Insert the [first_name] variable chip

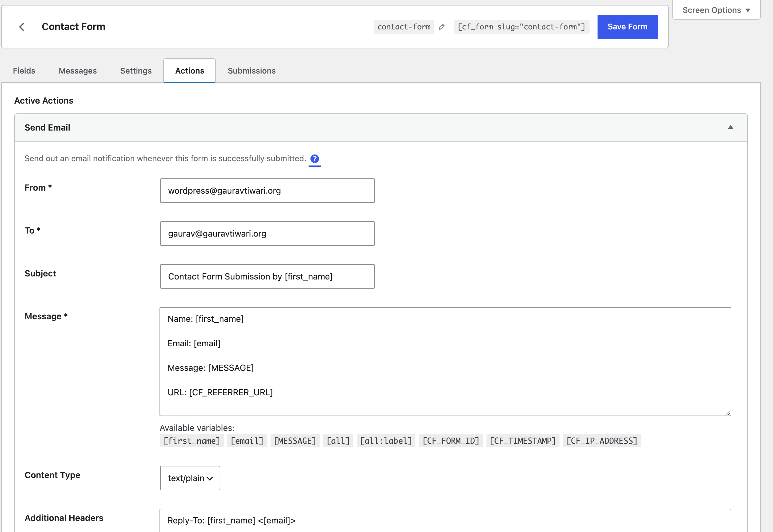[192, 440]
